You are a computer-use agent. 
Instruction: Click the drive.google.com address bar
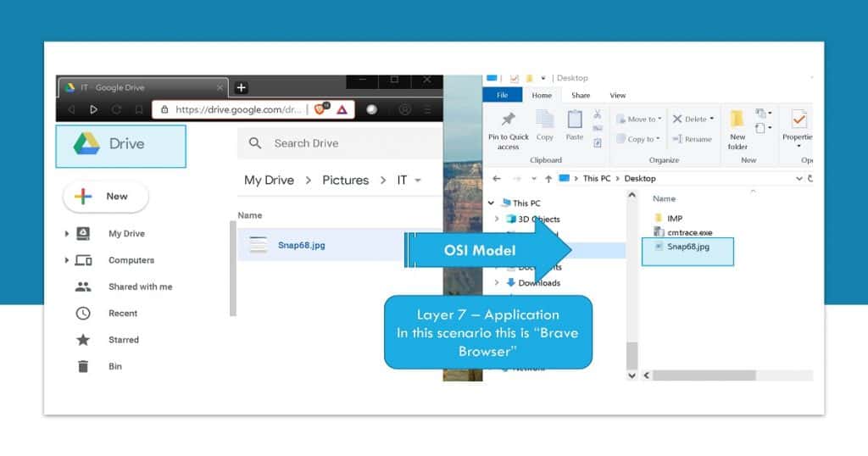(238, 109)
